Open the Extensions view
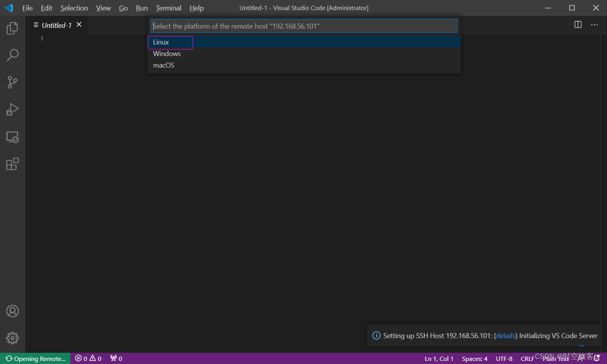Image resolution: width=607 pixels, height=364 pixels. coord(12,164)
